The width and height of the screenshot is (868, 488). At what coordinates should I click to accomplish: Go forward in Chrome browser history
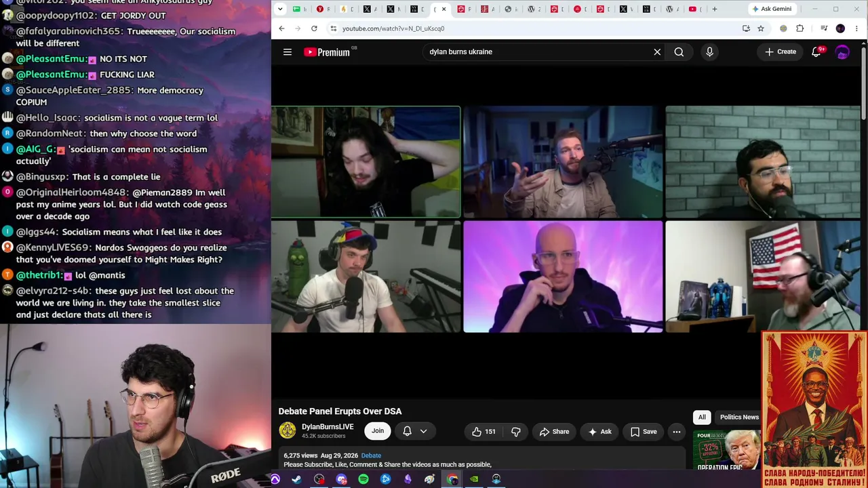[298, 28]
